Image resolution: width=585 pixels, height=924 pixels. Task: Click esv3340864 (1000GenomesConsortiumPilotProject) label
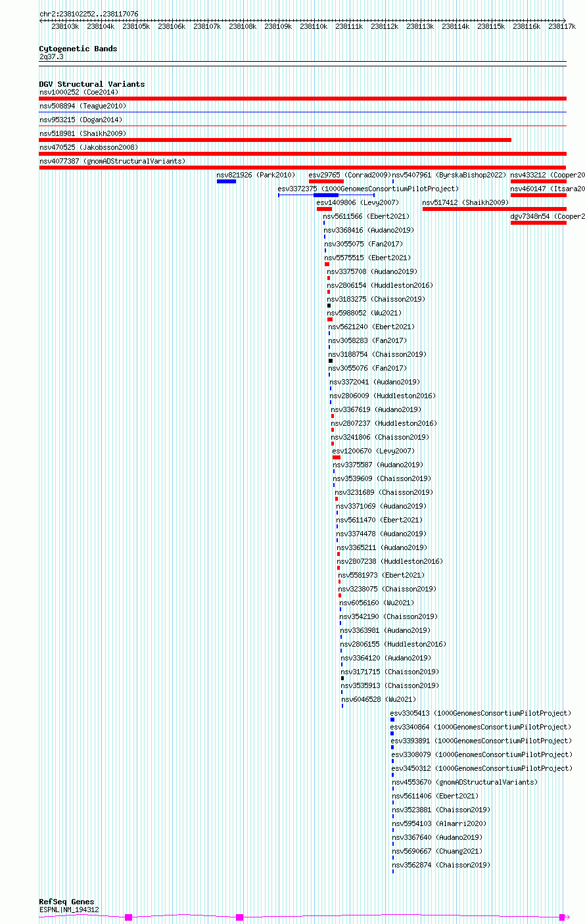click(481, 727)
